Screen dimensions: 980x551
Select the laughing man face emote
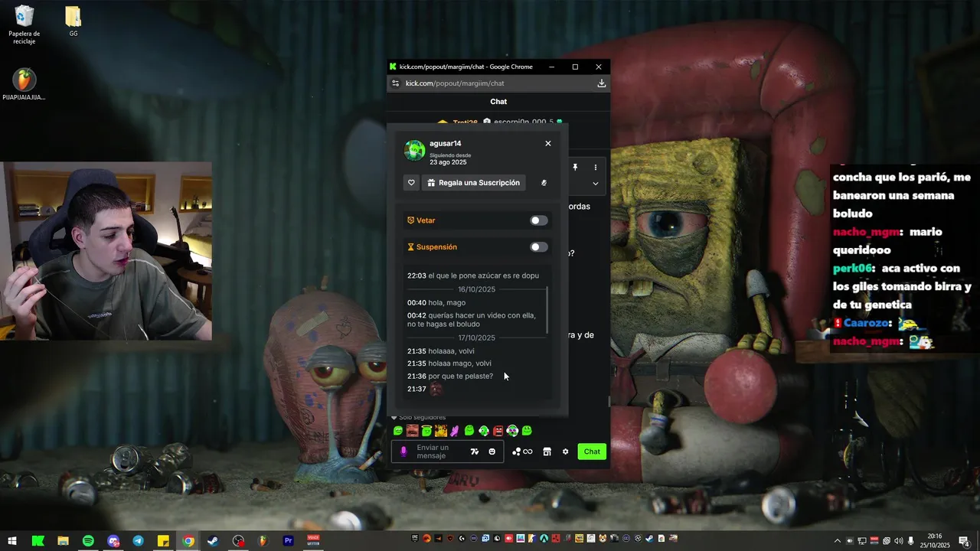(413, 431)
